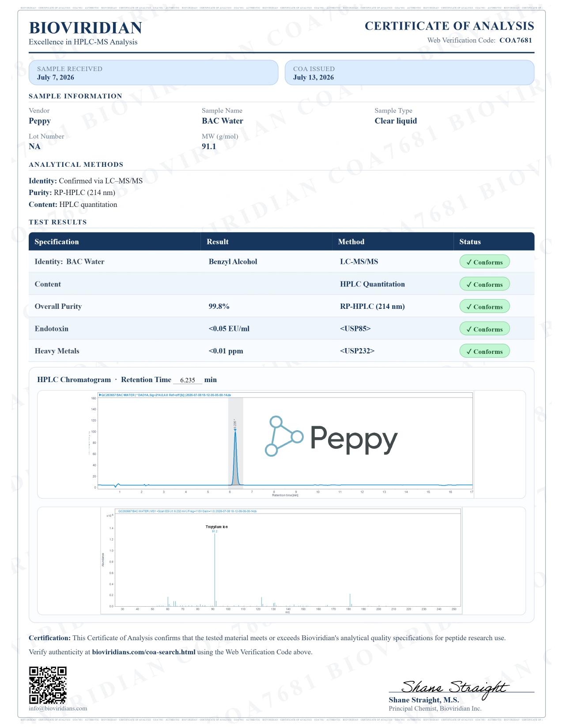The height and width of the screenshot is (728, 563).
Task: Click the Identity: Confirmed via LC–MS/MS line
Action: (86, 181)
